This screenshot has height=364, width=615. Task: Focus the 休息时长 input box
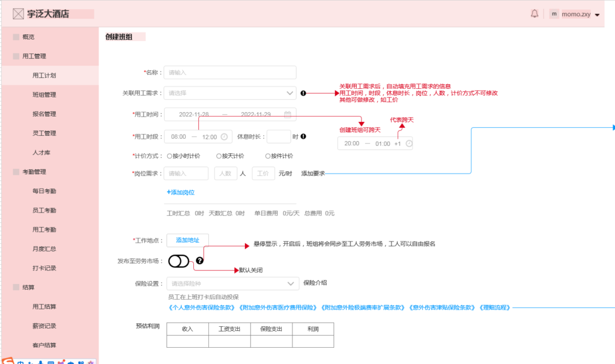[279, 136]
